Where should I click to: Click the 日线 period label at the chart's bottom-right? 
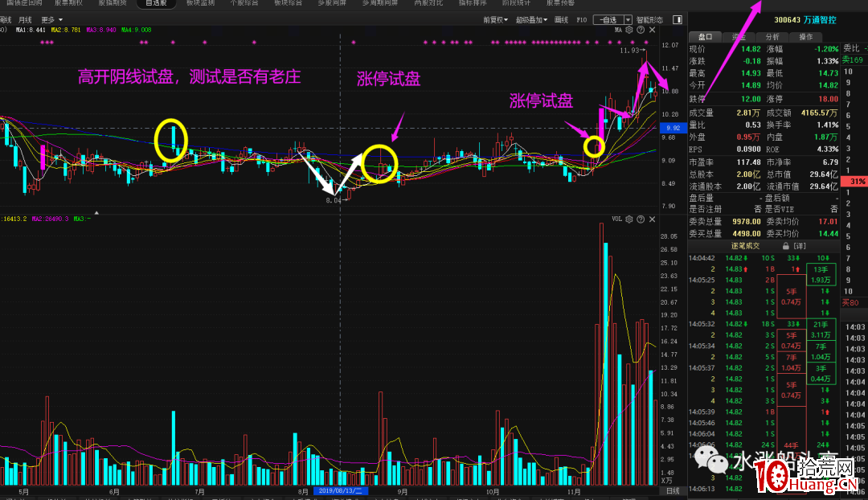(673, 491)
